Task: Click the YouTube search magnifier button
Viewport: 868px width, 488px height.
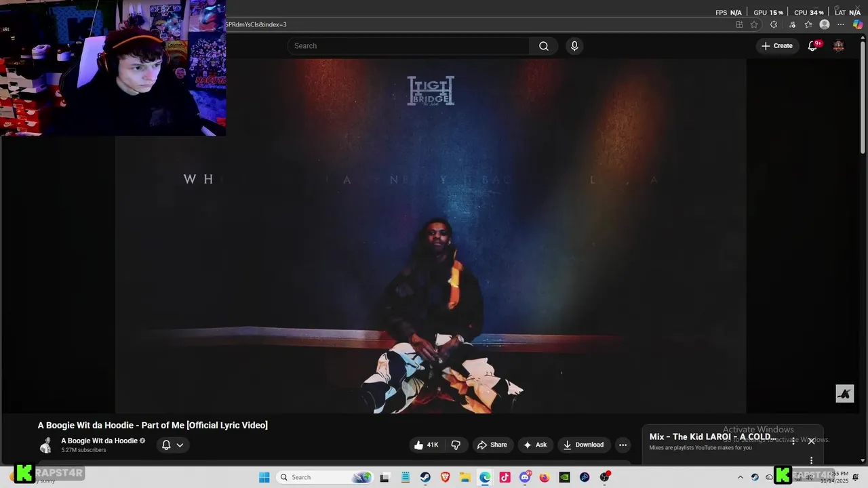Action: pos(544,46)
